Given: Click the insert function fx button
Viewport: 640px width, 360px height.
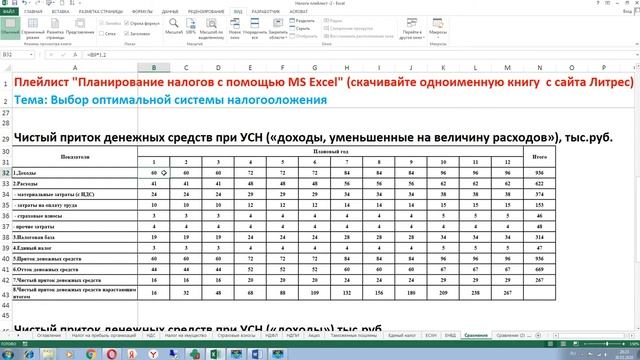Looking at the screenshot, I should [75, 55].
